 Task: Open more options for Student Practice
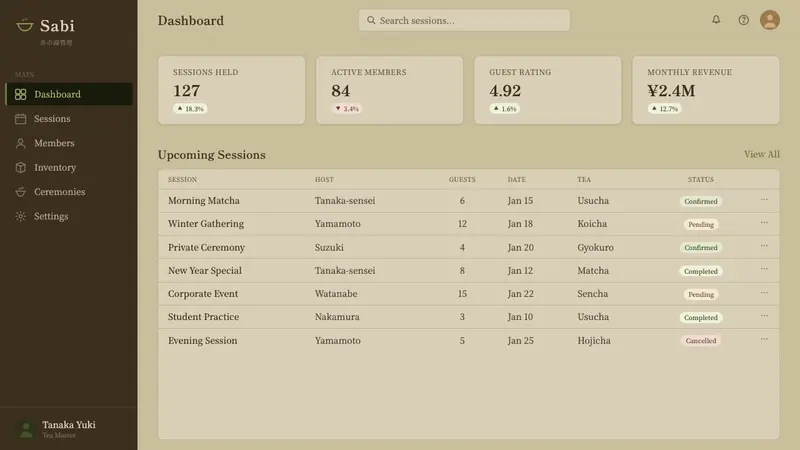[x=764, y=316]
